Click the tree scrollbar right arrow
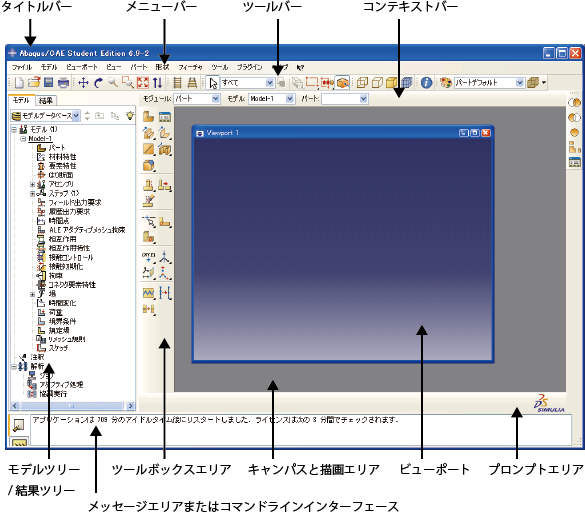The width and height of the screenshot is (585, 516). coord(130,406)
